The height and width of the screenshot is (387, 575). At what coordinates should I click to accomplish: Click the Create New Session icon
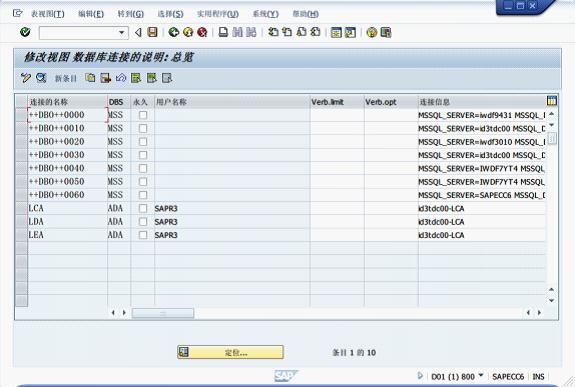(x=336, y=32)
